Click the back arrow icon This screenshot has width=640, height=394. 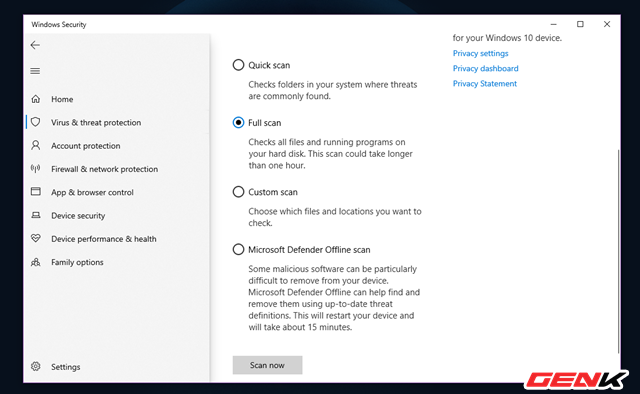pyautogui.click(x=35, y=45)
